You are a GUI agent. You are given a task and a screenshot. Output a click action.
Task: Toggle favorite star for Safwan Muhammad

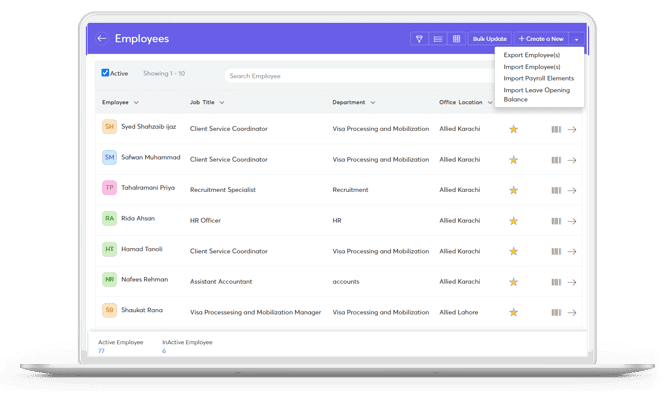tap(513, 160)
